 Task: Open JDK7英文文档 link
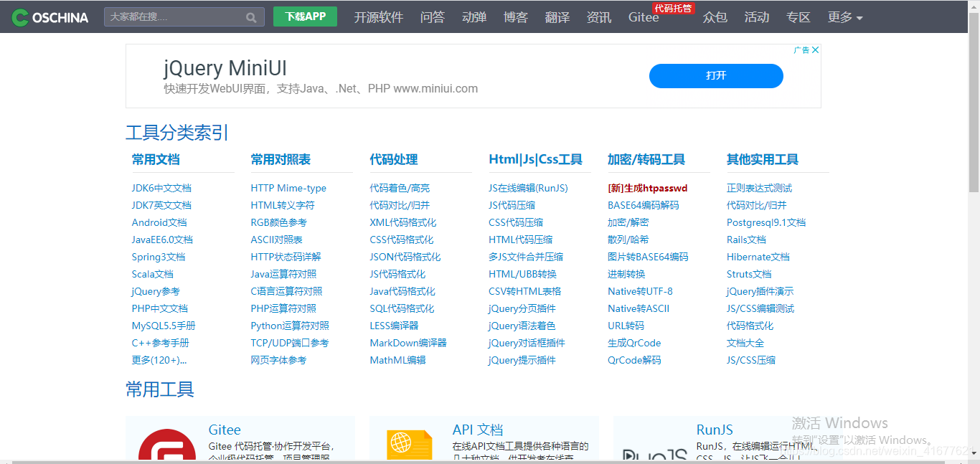[x=161, y=205]
